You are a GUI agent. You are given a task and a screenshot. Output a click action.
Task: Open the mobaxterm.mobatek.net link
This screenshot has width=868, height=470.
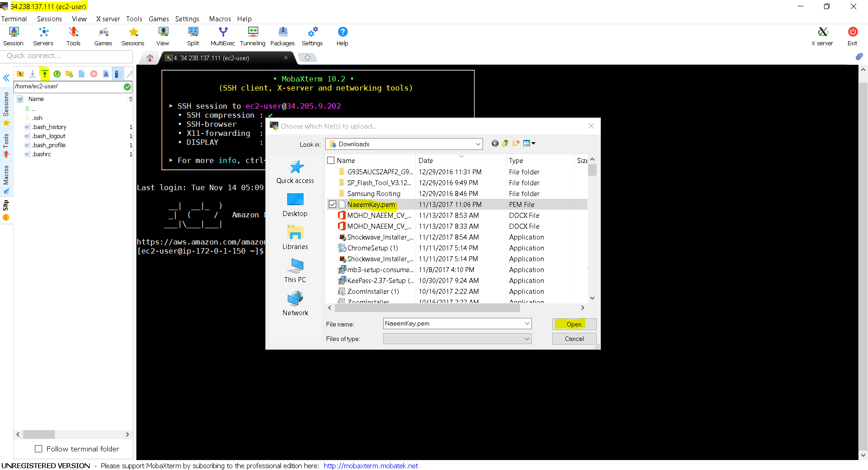pyautogui.click(x=371, y=465)
